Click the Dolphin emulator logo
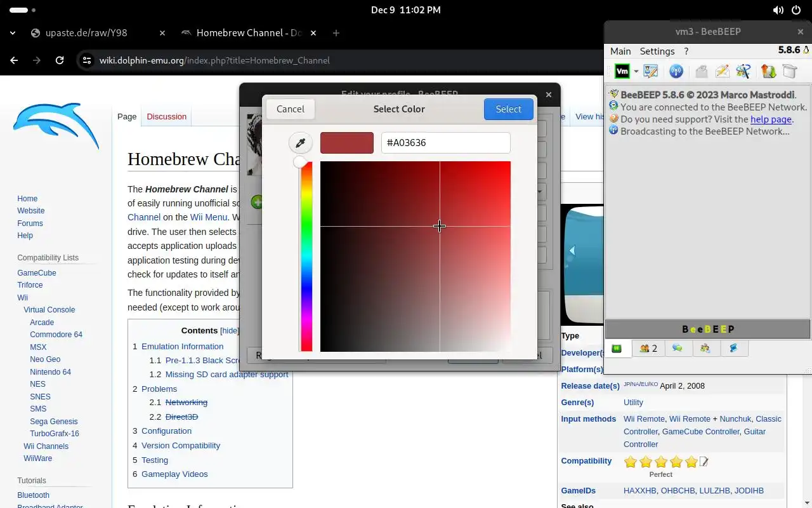 (56, 126)
